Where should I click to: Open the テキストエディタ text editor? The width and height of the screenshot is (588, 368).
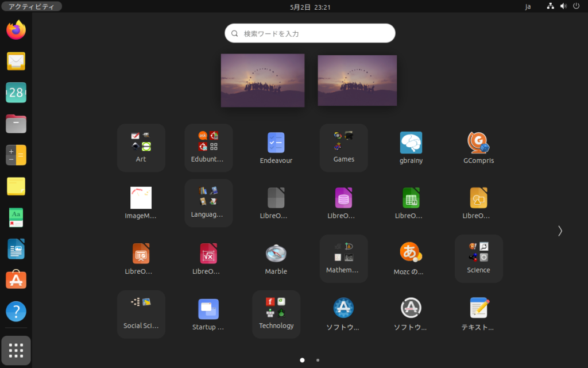(478, 309)
